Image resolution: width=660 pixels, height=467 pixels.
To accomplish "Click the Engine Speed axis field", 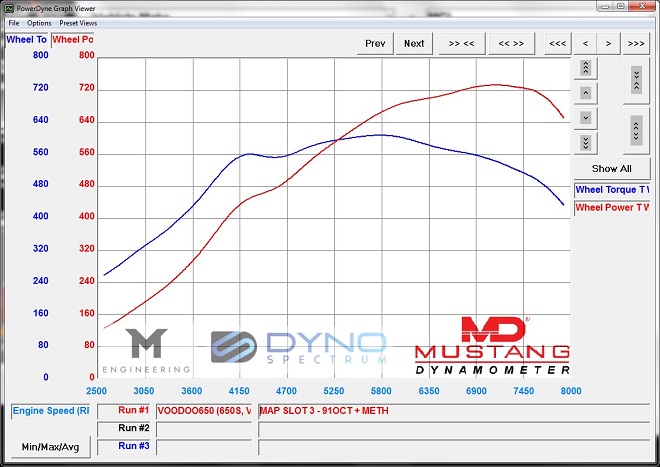I will (52, 410).
